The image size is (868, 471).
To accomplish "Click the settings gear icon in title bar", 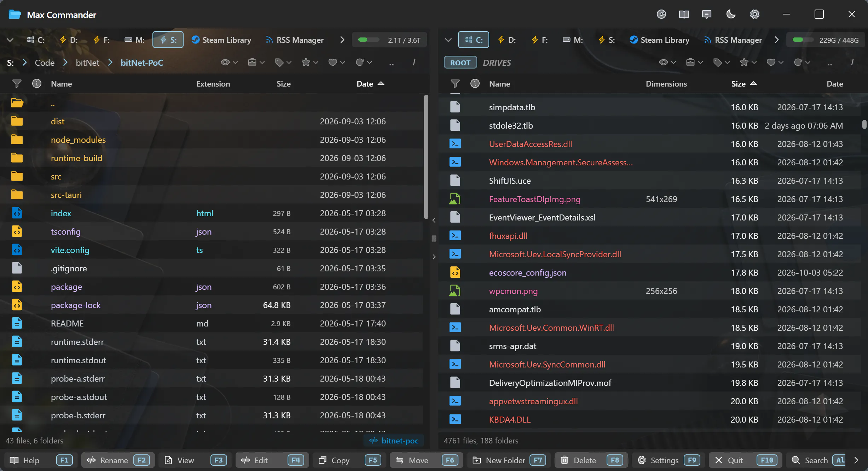I will [x=755, y=14].
